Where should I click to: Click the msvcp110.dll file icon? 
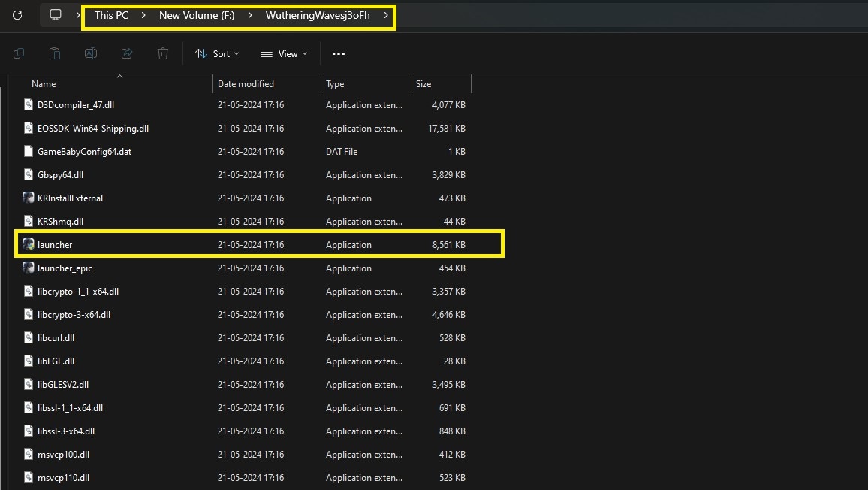(29, 477)
